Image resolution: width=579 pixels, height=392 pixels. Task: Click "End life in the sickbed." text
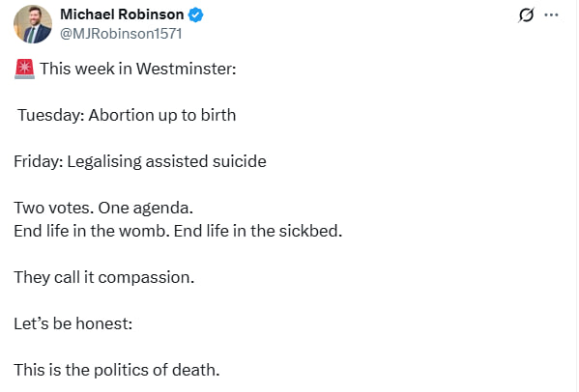tap(258, 231)
